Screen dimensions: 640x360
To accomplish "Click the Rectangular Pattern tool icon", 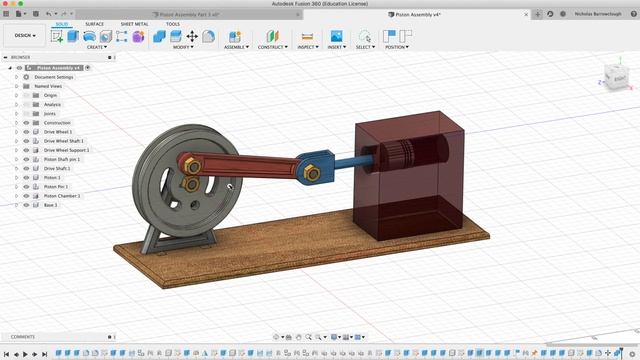I will pyautogui.click(x=122, y=36).
